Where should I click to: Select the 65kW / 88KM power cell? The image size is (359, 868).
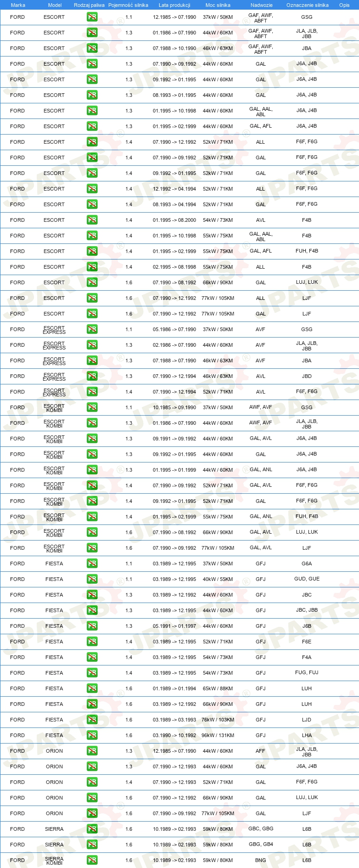218,688
